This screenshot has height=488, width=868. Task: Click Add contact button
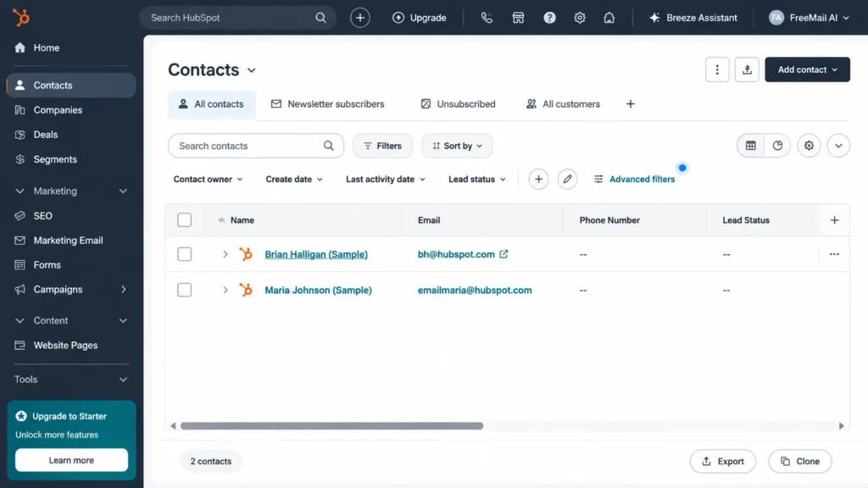[x=807, y=69]
